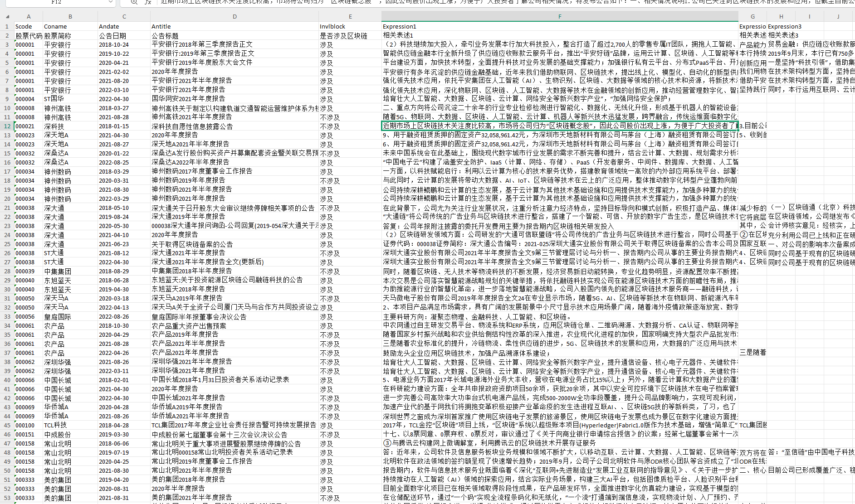Click the "Andate" header cell

point(124,26)
